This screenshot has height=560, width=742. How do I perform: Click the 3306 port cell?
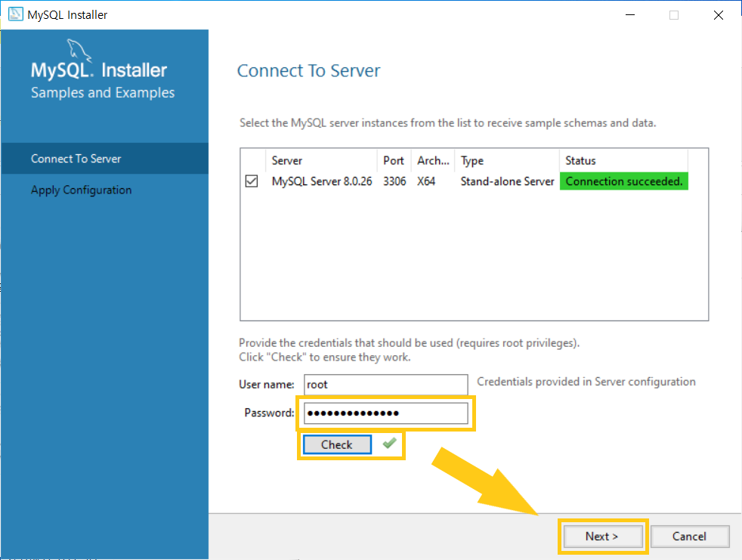click(x=394, y=181)
